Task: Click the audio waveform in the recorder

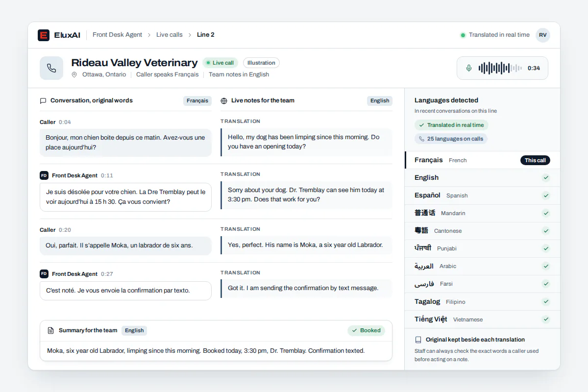Action: (x=500, y=68)
